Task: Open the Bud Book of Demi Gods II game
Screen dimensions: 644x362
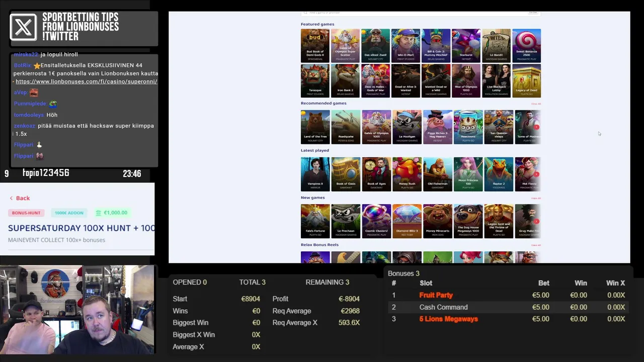Action: 315,45
